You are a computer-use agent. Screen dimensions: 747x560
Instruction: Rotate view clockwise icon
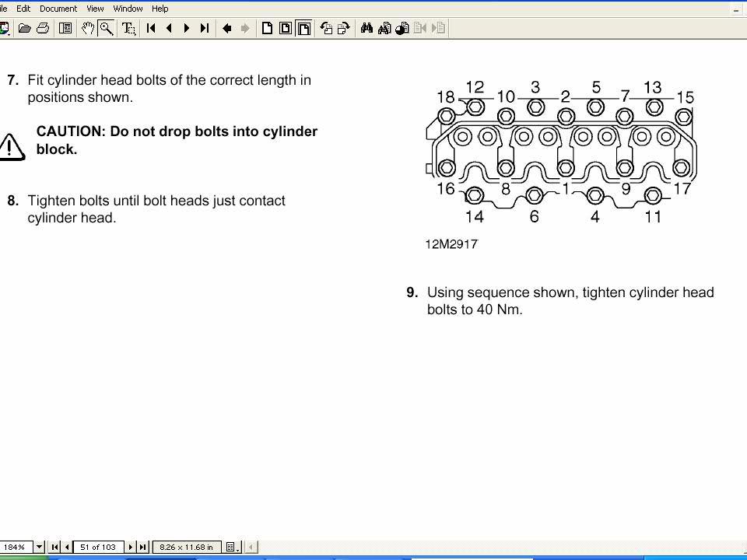344,29
